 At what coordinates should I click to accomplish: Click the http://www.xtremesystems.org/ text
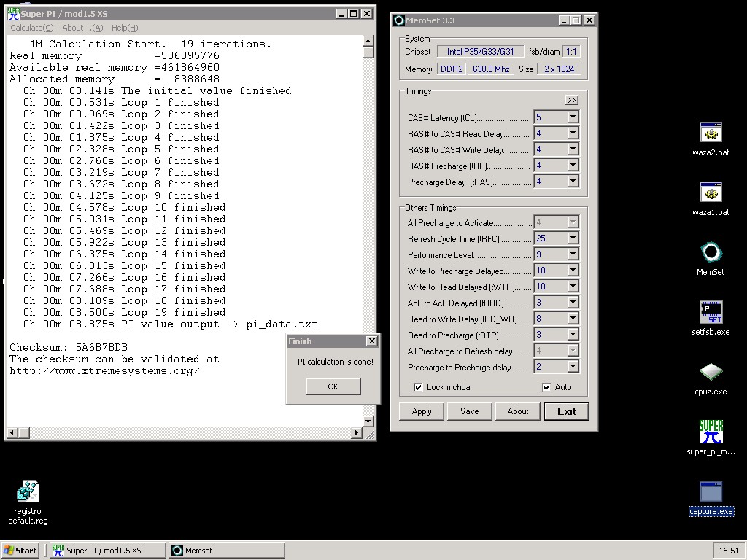pyautogui.click(x=105, y=371)
